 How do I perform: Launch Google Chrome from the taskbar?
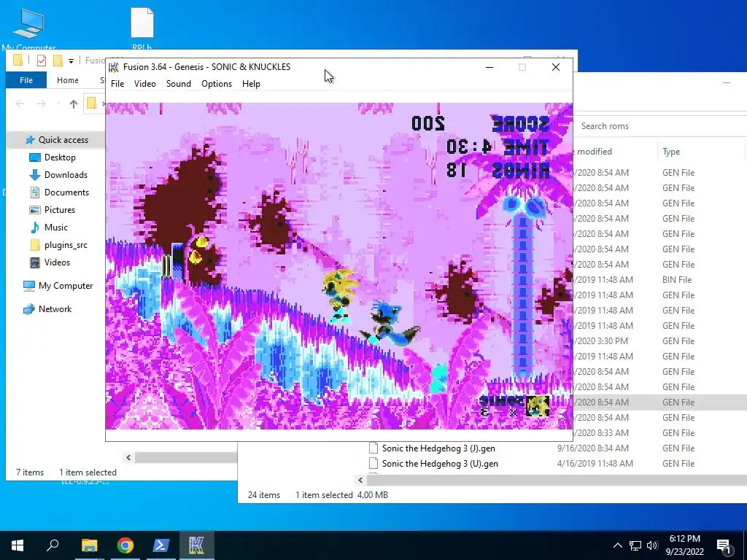click(x=125, y=545)
